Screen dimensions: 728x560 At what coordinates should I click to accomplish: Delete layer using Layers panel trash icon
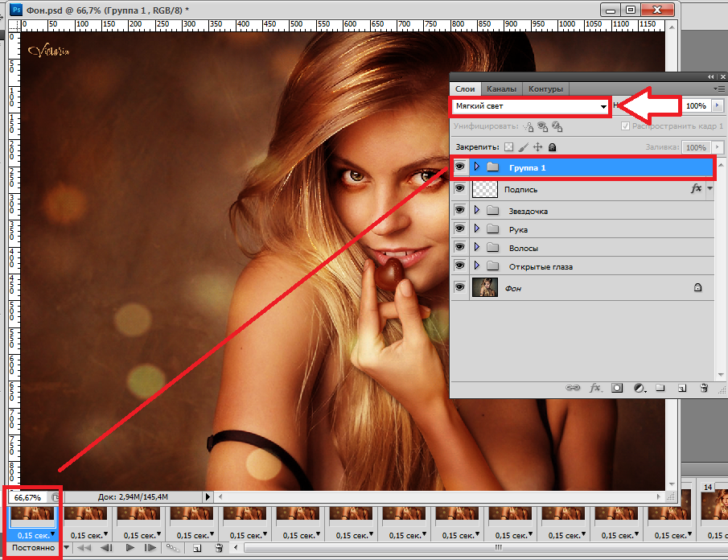[704, 388]
